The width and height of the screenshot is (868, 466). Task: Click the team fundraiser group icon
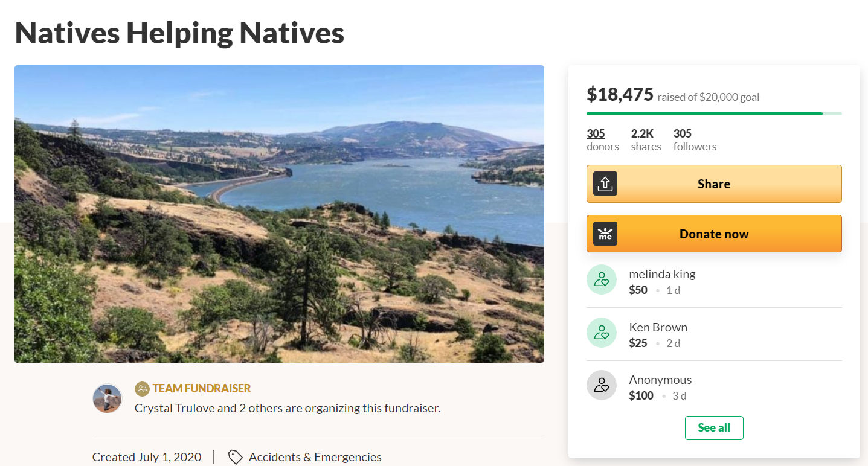(142, 388)
